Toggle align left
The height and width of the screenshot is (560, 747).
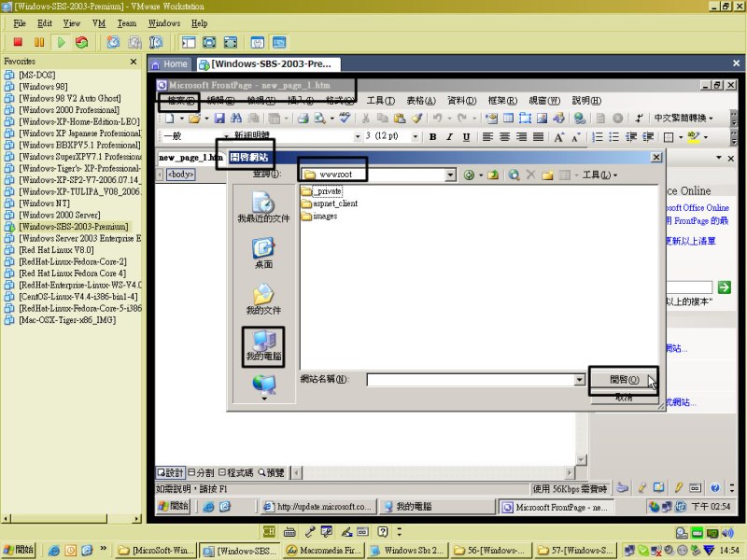[487, 137]
